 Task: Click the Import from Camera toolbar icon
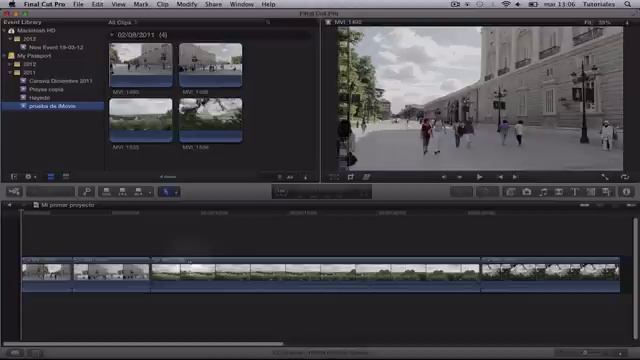pyautogui.click(x=14, y=191)
